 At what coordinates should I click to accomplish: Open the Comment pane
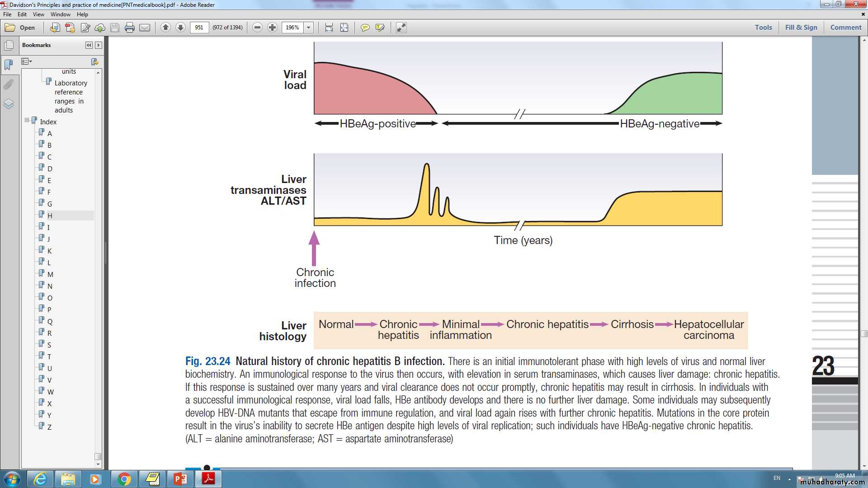click(x=845, y=27)
